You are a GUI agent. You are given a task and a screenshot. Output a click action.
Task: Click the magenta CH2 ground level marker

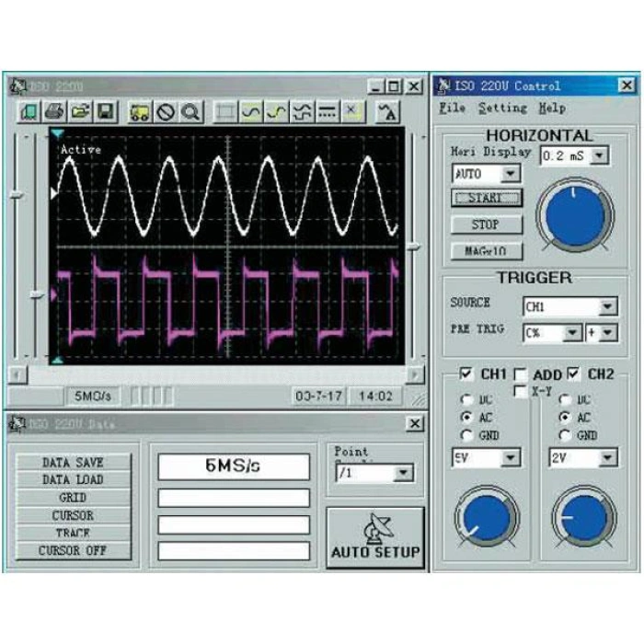point(53,295)
